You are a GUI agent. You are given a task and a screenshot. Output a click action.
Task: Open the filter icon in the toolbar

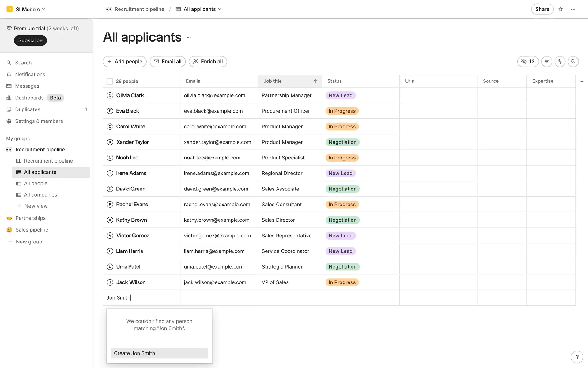pos(547,62)
